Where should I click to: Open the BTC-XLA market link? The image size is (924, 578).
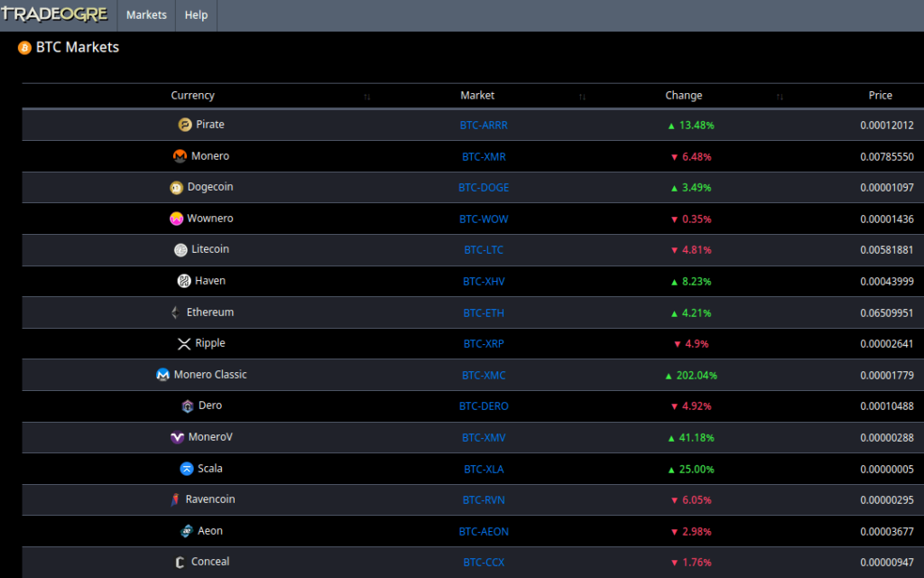[x=484, y=470]
